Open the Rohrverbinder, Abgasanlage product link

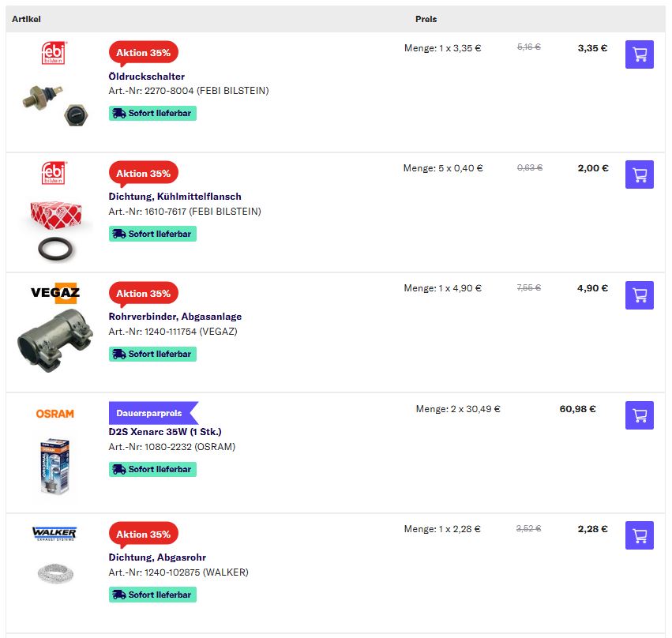(x=175, y=317)
